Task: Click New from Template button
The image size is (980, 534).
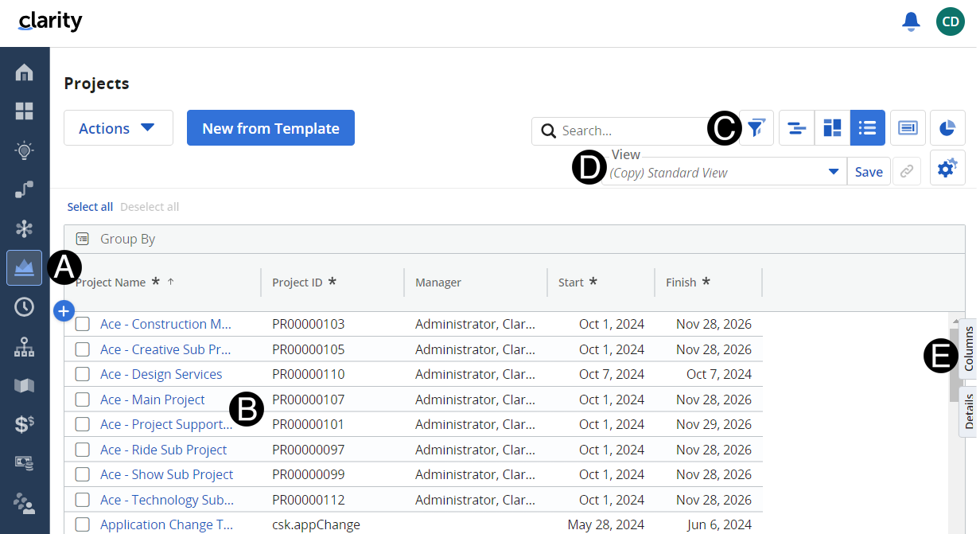Action: [270, 128]
